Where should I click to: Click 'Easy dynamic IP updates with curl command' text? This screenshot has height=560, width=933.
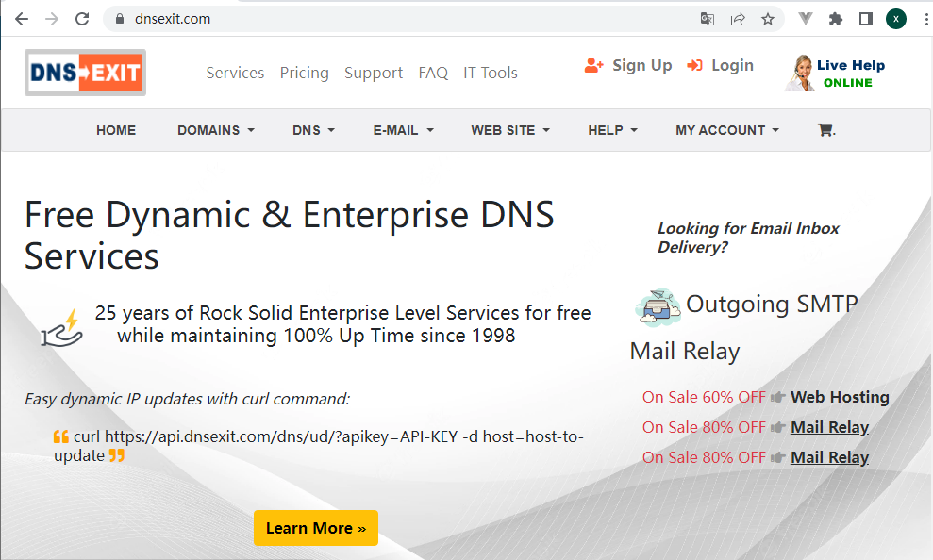(x=187, y=399)
